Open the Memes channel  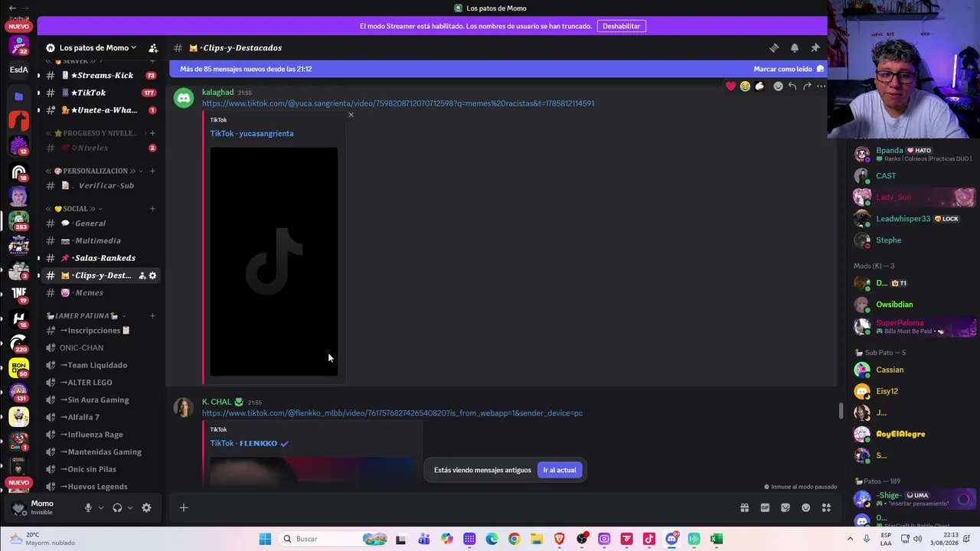[101, 293]
